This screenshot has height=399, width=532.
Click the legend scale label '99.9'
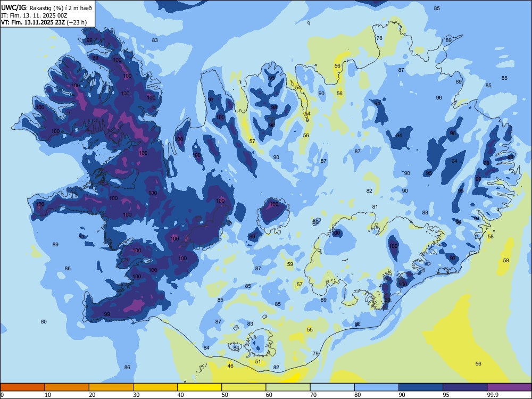[493, 395]
